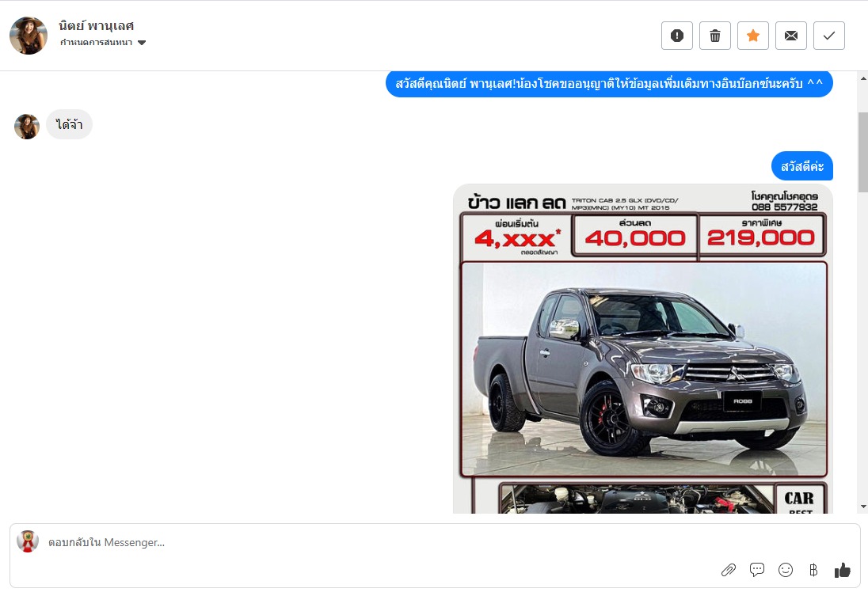The height and width of the screenshot is (596, 868).
Task: Open นิตย์ พานุเลศ profile picture in header
Action: click(x=29, y=36)
